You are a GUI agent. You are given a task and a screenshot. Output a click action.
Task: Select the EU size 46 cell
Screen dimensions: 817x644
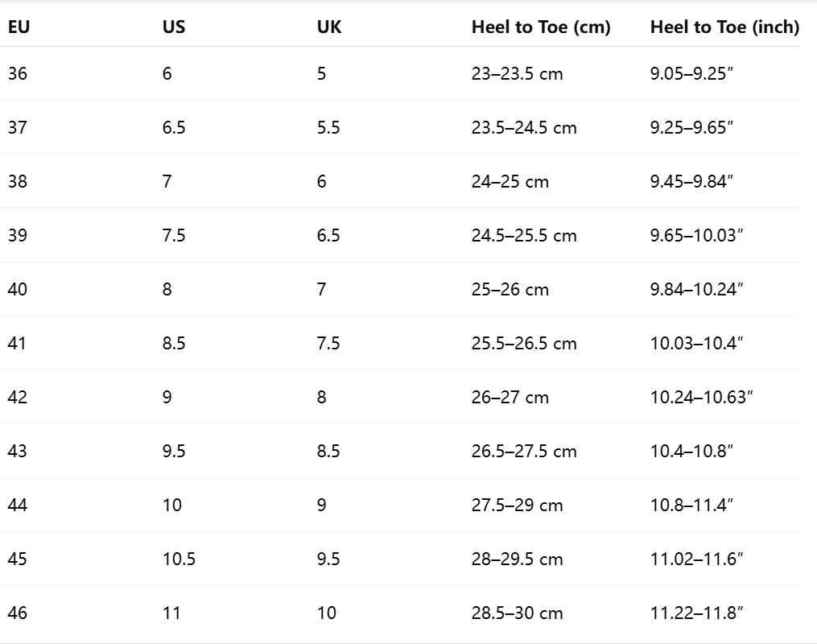click(18, 613)
